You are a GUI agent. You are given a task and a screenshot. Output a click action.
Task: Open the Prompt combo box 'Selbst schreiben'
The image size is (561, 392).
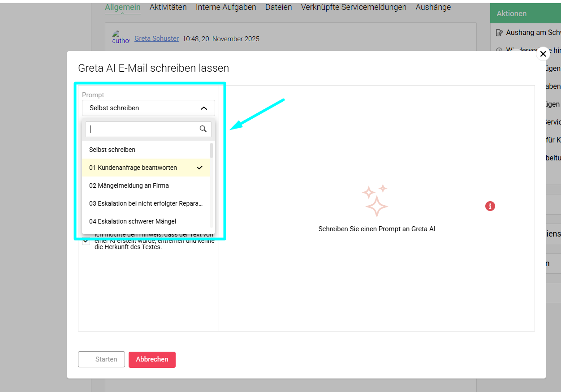coord(148,108)
